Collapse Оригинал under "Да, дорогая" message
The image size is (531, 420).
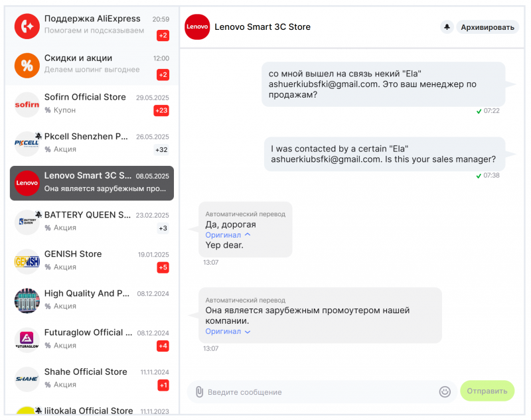228,235
